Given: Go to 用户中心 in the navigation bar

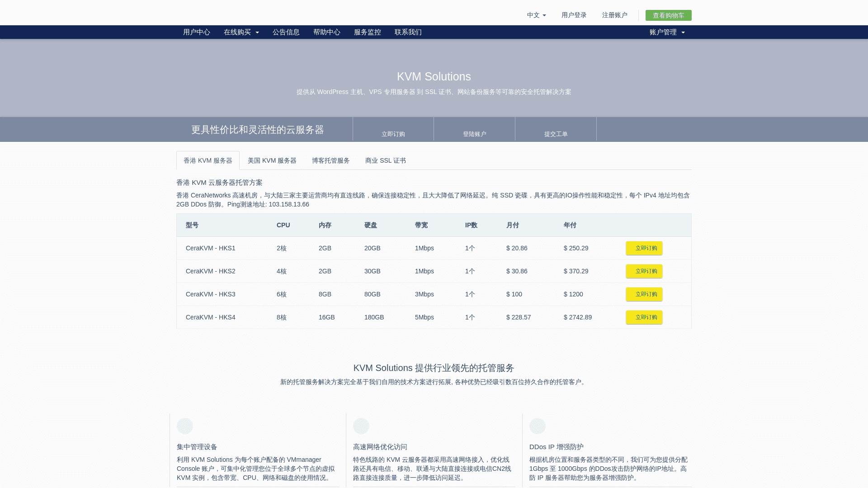Looking at the screenshot, I should [x=196, y=32].
